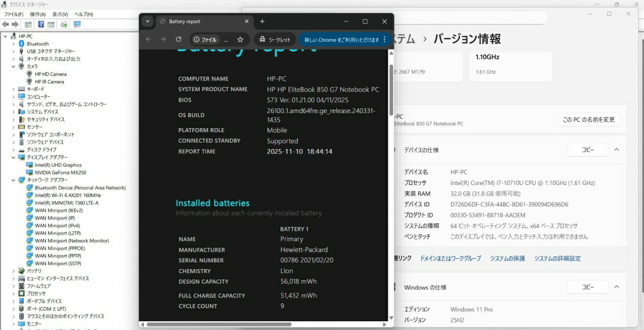
Task: Click the Device Manager help toolbar icon
Action: point(41,24)
